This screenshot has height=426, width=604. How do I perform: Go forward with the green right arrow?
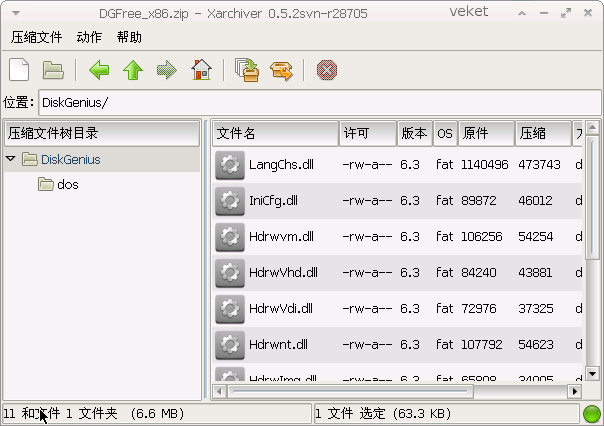[x=167, y=70]
